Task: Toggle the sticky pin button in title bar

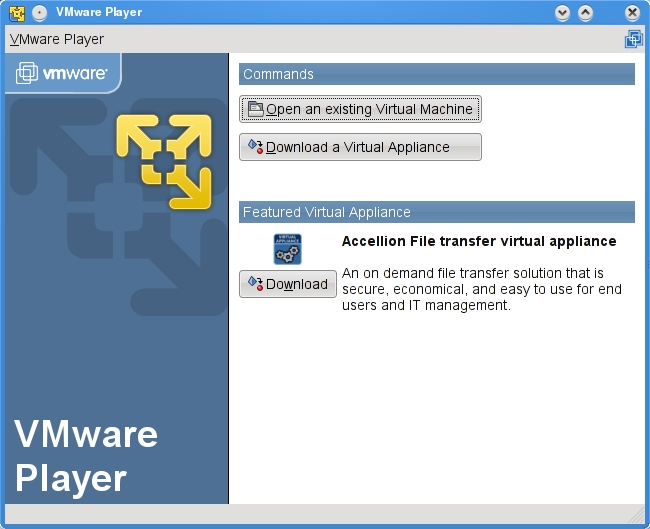Action: pos(39,13)
